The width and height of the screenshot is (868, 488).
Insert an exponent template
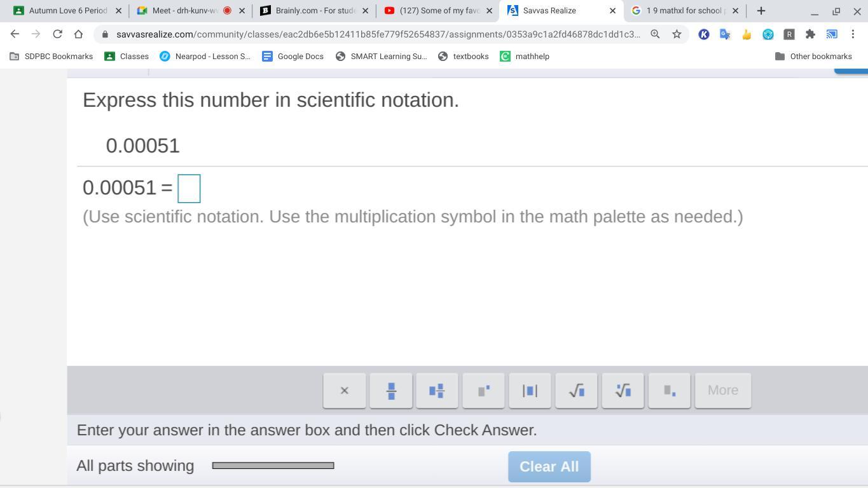[483, 390]
